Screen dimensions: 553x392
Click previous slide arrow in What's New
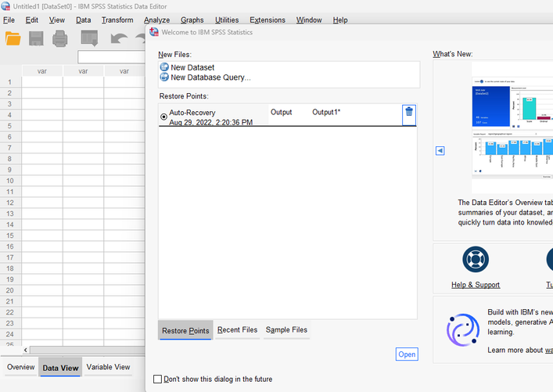tap(440, 151)
